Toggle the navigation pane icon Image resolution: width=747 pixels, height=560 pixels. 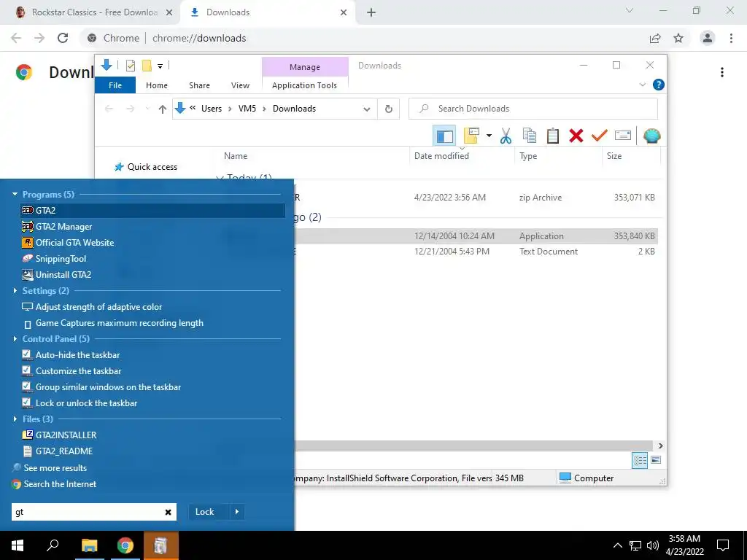pos(444,136)
